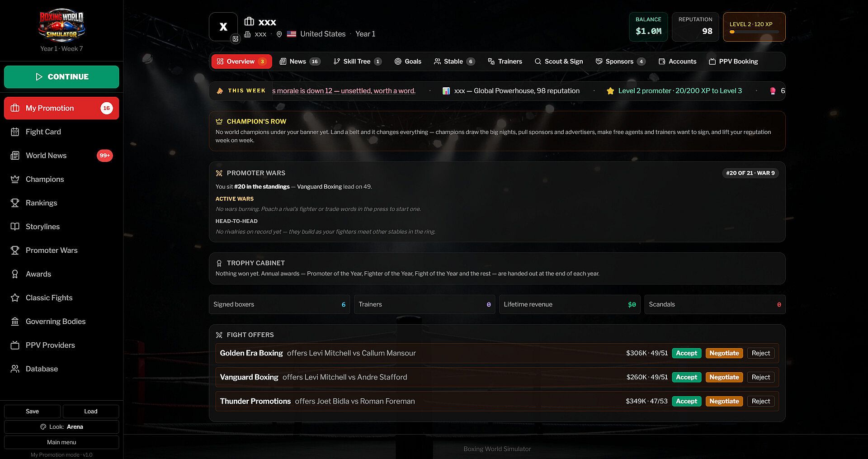
Task: Negotiate the Thunder Promotions offer
Action: tap(724, 401)
